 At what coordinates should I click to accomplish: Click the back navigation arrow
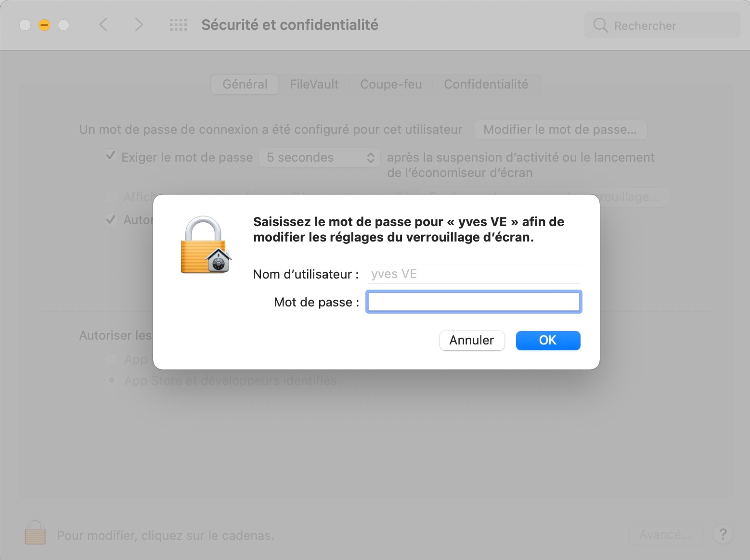point(103,25)
